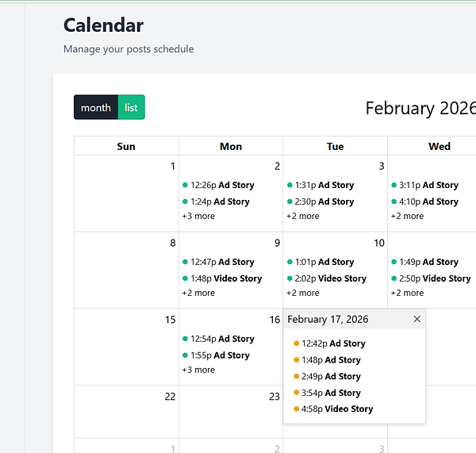Open 1:48p Video Story on Monday

click(226, 278)
